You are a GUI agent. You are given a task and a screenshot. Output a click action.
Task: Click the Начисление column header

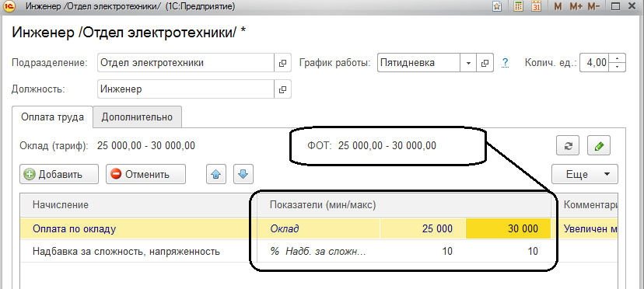pyautogui.click(x=138, y=205)
